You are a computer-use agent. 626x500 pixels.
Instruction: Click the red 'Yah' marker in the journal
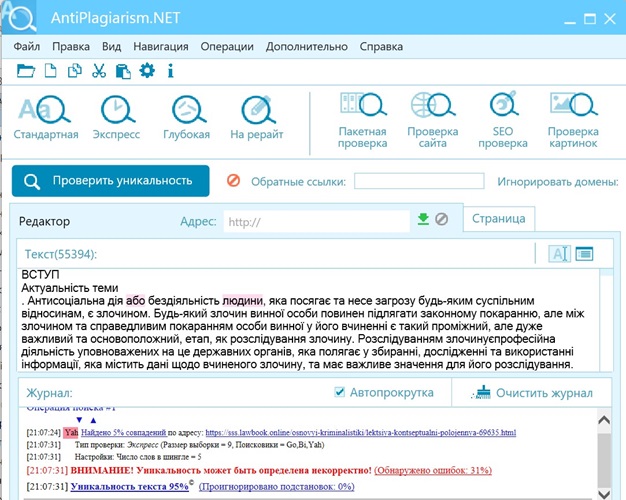click(71, 433)
